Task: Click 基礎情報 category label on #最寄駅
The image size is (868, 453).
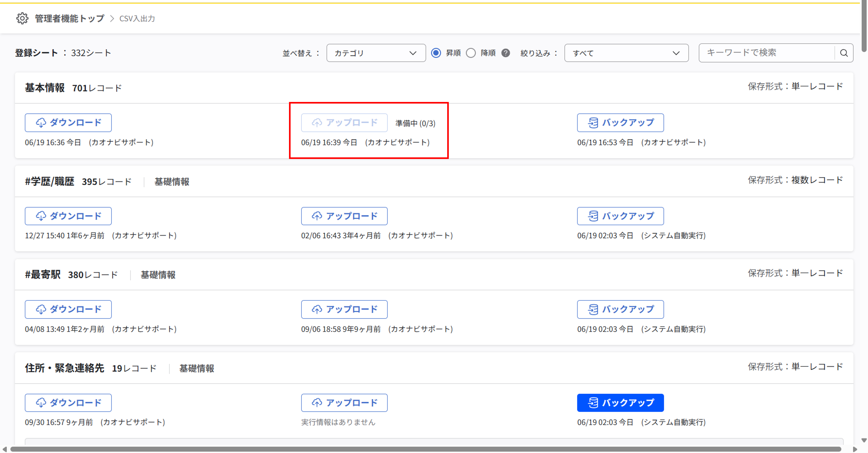Action: pos(158,275)
